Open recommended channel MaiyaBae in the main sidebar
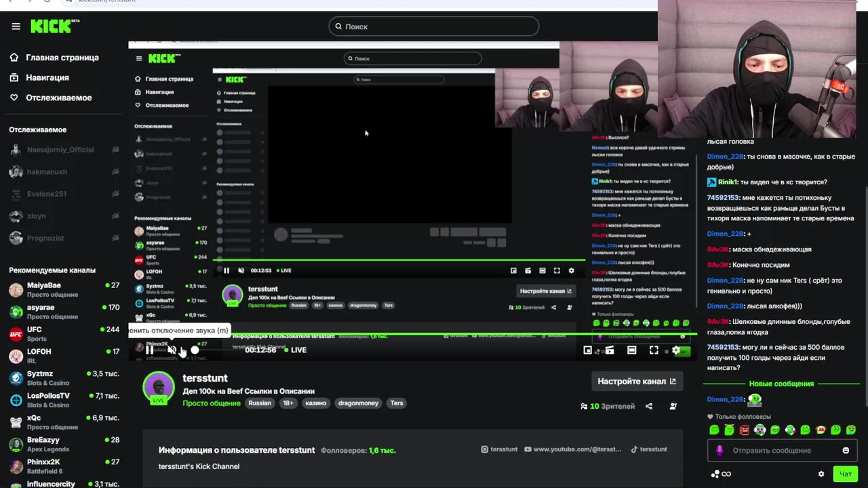 [64, 290]
